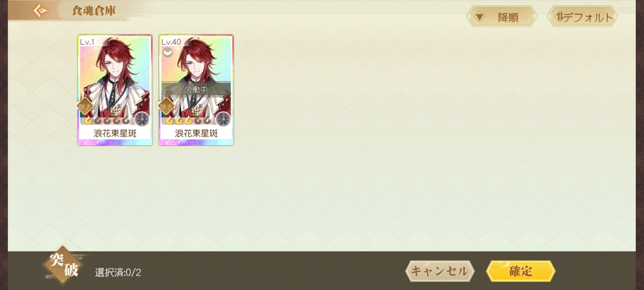This screenshot has width=644, height=290.
Task: Select the Lv.1 浪花東星斑 card
Action: coord(115,90)
